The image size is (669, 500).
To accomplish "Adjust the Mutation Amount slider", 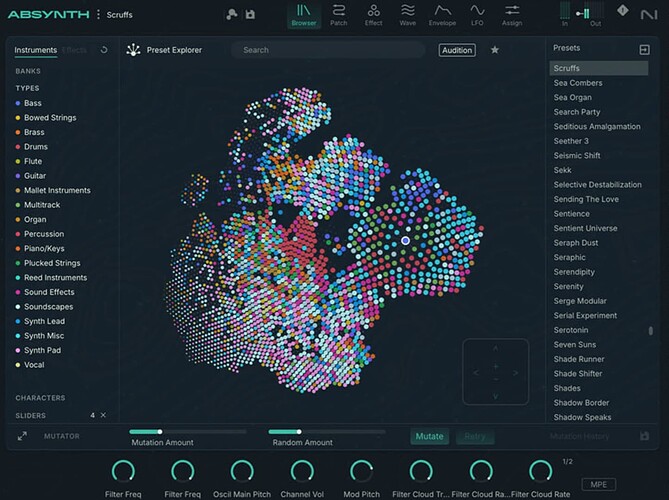I will pos(160,432).
